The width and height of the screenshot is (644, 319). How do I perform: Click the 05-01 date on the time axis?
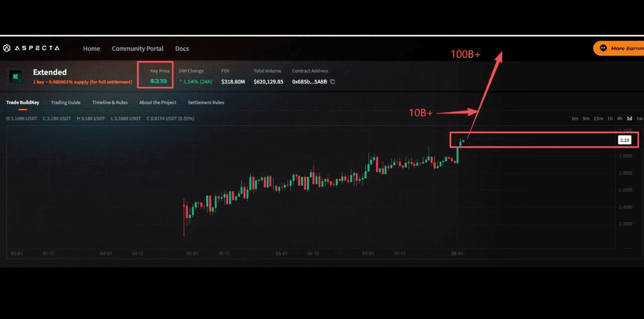click(x=192, y=254)
